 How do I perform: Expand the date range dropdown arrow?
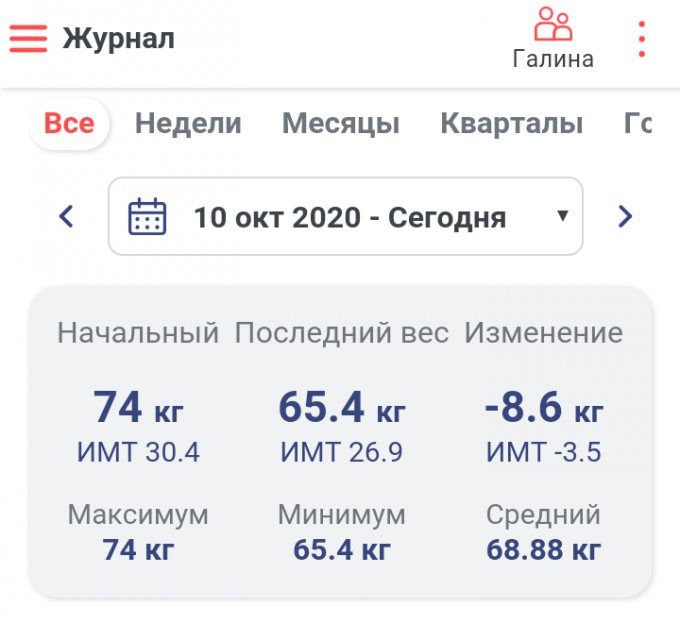click(562, 216)
